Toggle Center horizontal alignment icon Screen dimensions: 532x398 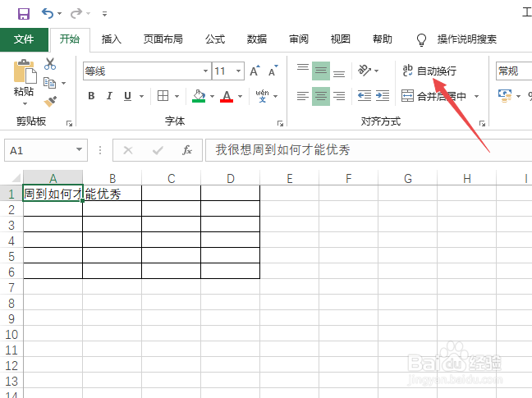tap(321, 96)
